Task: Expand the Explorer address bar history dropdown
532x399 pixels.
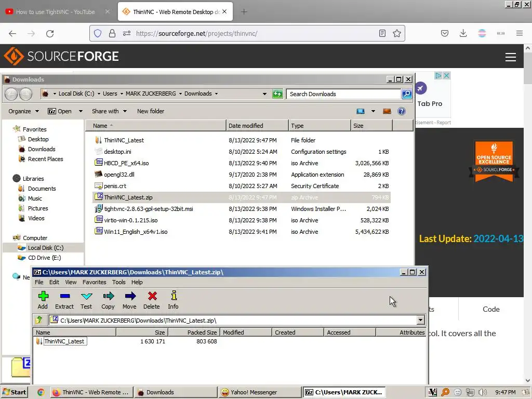Action: [264, 94]
